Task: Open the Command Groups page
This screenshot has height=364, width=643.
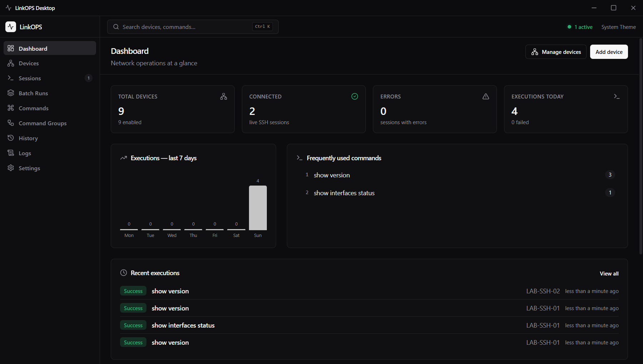Action: [50, 123]
